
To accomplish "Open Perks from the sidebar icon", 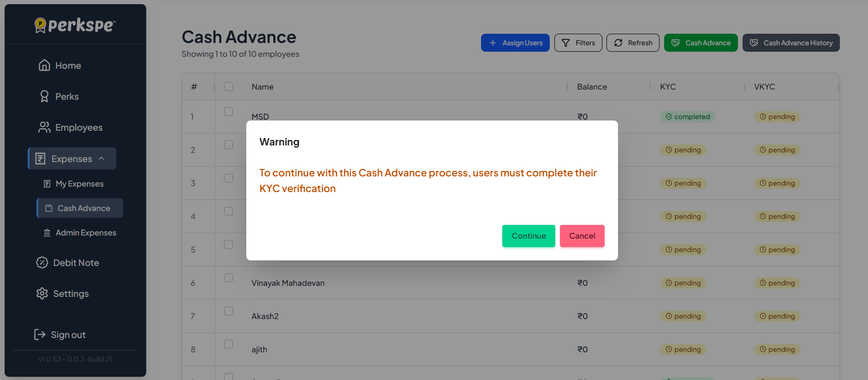I will (x=44, y=96).
